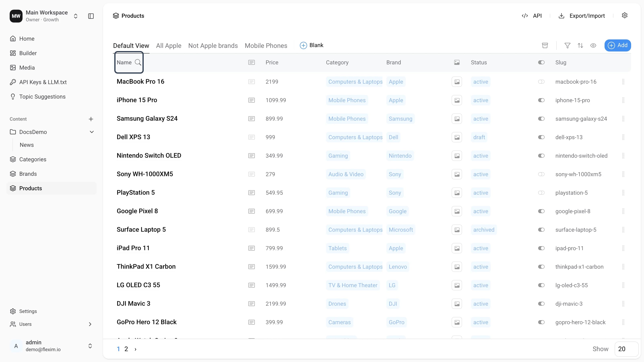The width and height of the screenshot is (644, 362).
Task: Expand the Users submenu arrow
Action: point(90,324)
